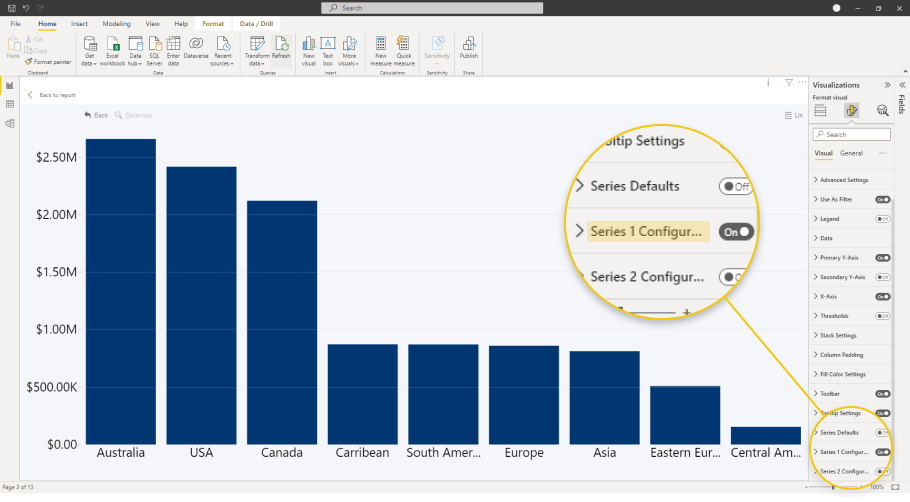910x502 pixels.
Task: Switch to Data view in left sidebar
Action: (x=10, y=104)
